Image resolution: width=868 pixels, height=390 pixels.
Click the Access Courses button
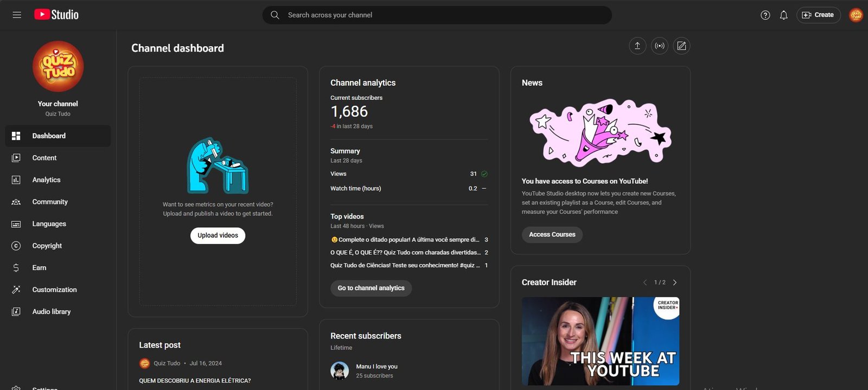[x=552, y=234]
